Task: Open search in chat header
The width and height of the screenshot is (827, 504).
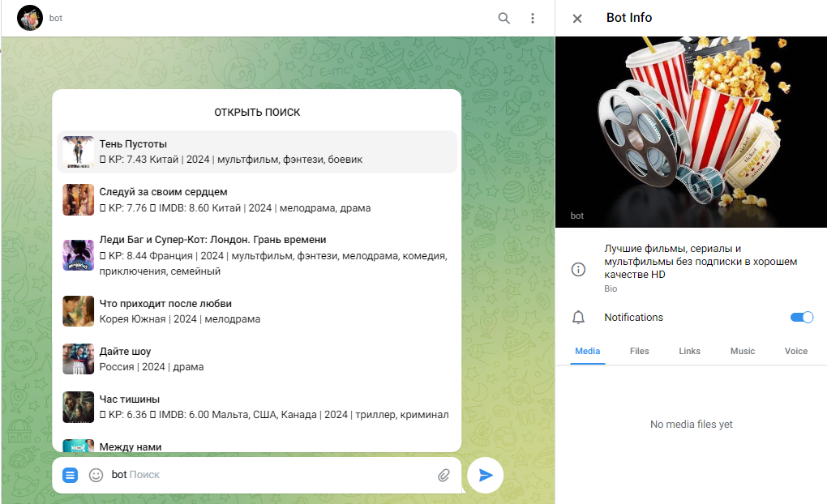Action: 504,18
